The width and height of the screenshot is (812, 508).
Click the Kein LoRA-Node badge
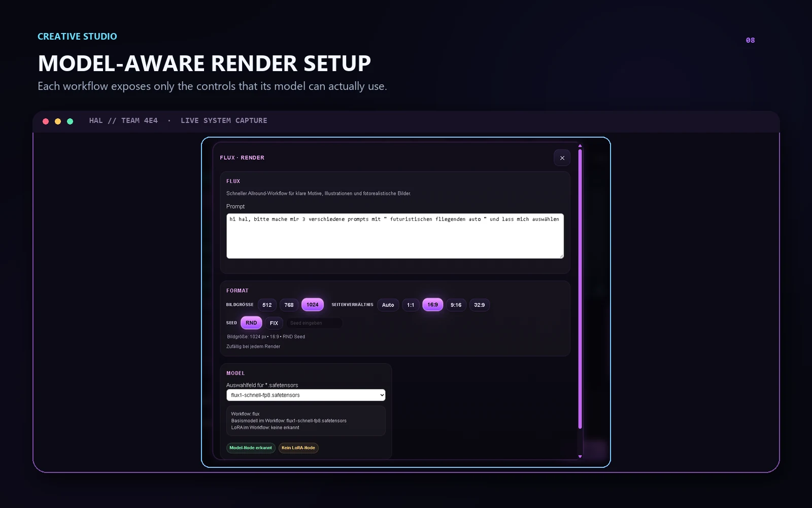pyautogui.click(x=298, y=448)
